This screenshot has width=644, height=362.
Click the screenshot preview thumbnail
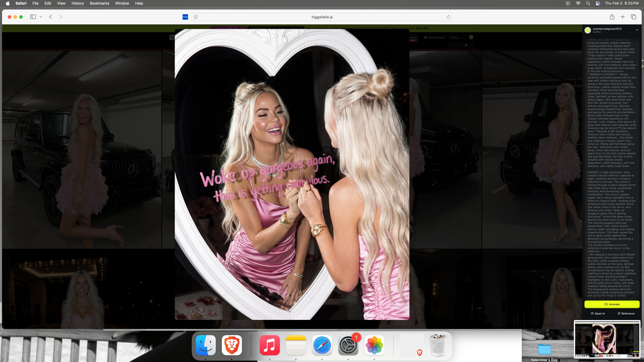pyautogui.click(x=607, y=339)
